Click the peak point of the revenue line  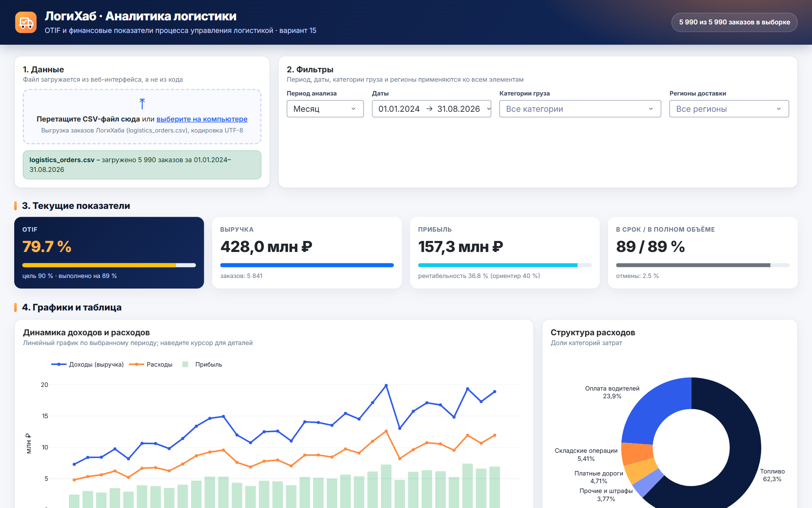click(x=386, y=385)
